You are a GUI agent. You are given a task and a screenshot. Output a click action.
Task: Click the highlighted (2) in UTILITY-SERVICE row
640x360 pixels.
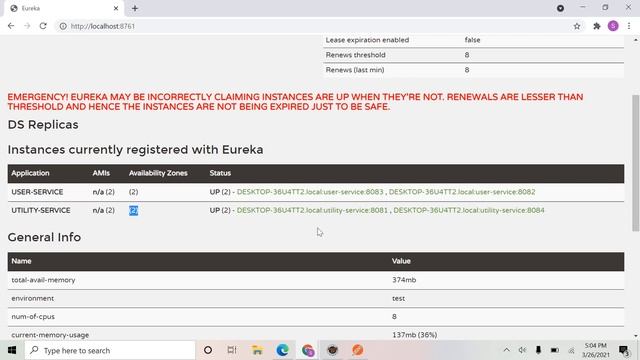click(x=133, y=210)
